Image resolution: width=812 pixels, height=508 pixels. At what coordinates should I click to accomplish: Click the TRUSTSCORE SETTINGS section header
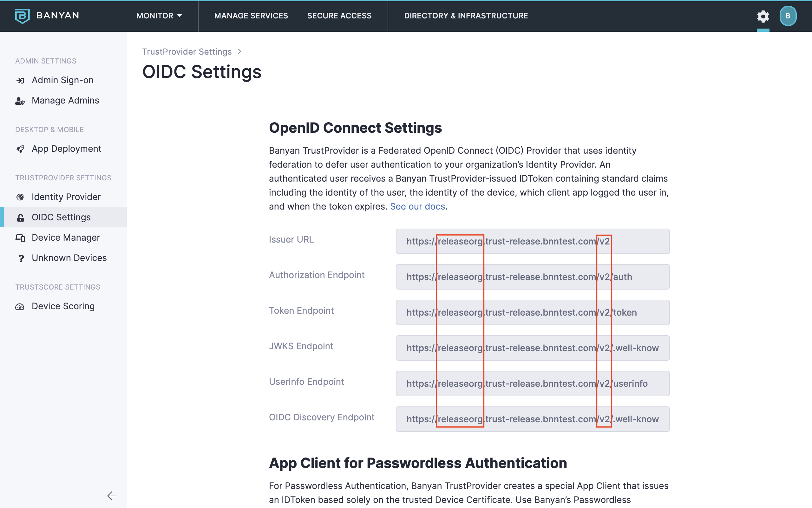point(58,287)
